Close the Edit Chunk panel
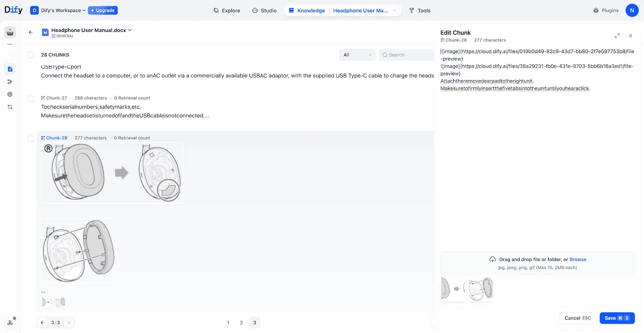The height and width of the screenshot is (333, 644). pyautogui.click(x=630, y=36)
